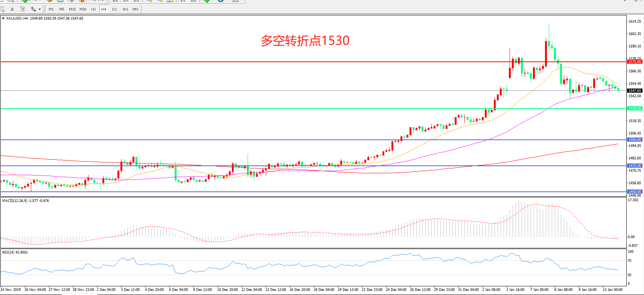Click the blue 1500.00 price label
Image resolution: width=644 pixels, height=295 pixels.
[635, 140]
